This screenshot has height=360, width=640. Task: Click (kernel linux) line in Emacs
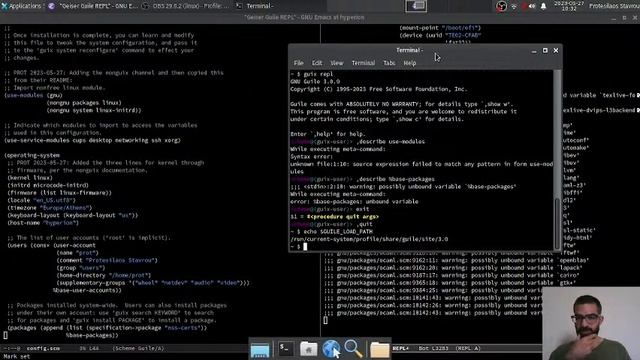30,178
